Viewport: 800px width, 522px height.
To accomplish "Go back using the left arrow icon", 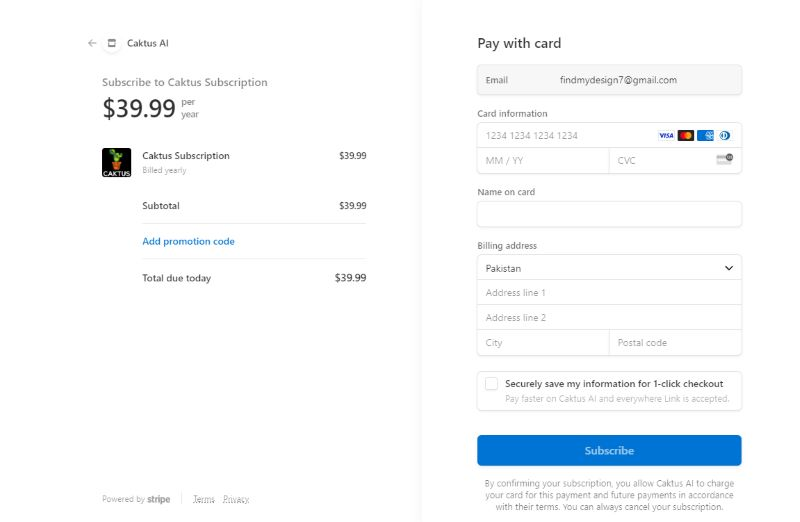I will pos(92,43).
